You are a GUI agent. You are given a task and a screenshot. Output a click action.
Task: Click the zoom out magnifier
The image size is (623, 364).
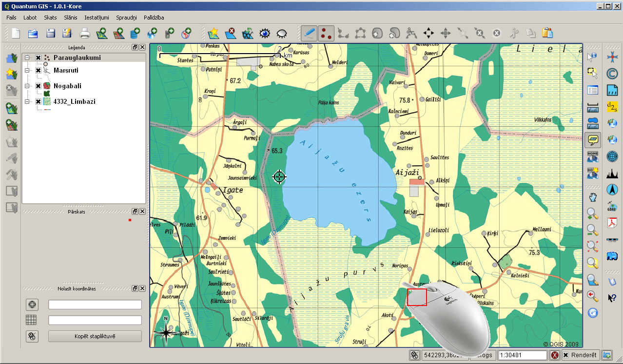[x=593, y=230]
